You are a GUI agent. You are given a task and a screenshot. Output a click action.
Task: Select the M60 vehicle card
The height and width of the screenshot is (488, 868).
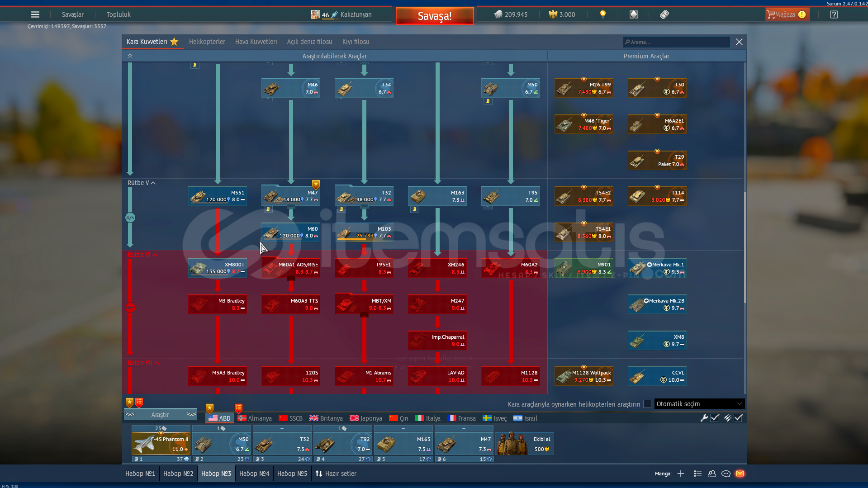click(x=291, y=232)
